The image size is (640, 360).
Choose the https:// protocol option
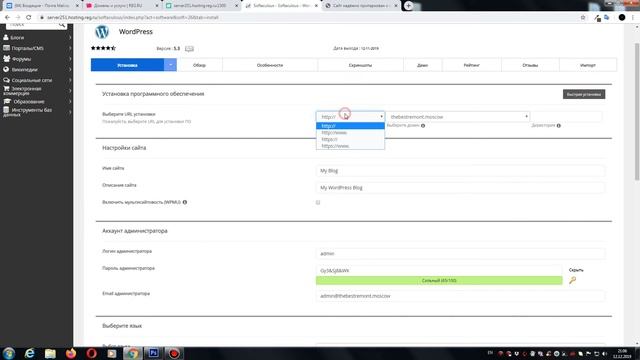(x=350, y=139)
